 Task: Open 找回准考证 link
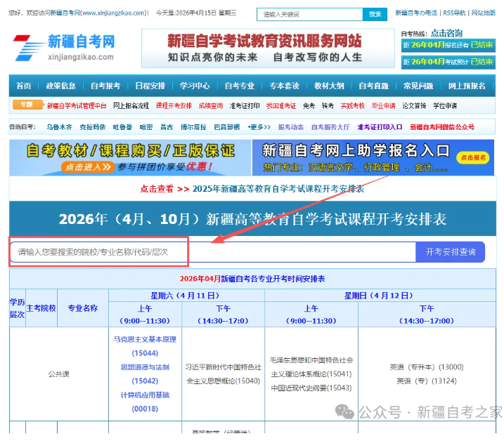coord(281,106)
